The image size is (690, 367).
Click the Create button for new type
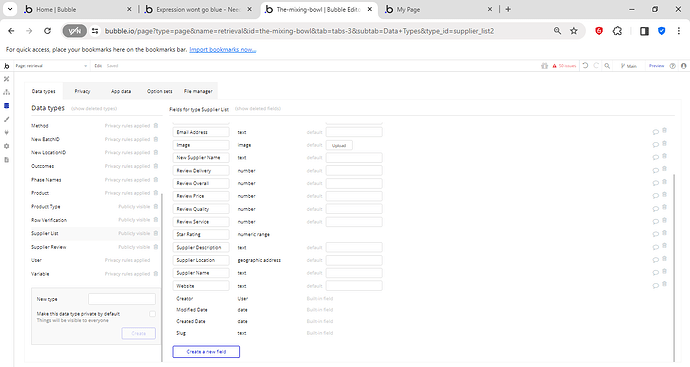click(x=139, y=333)
